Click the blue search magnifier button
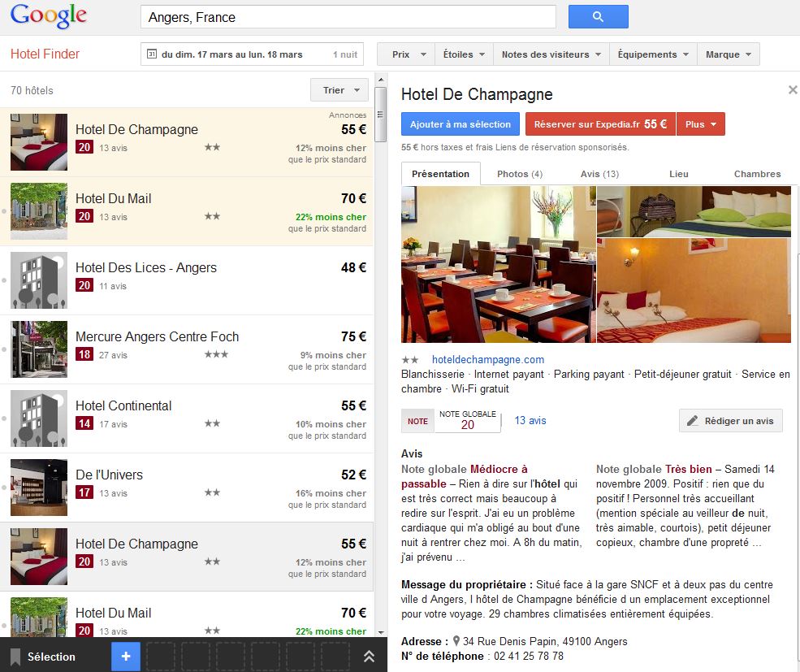800x672 pixels. point(598,17)
